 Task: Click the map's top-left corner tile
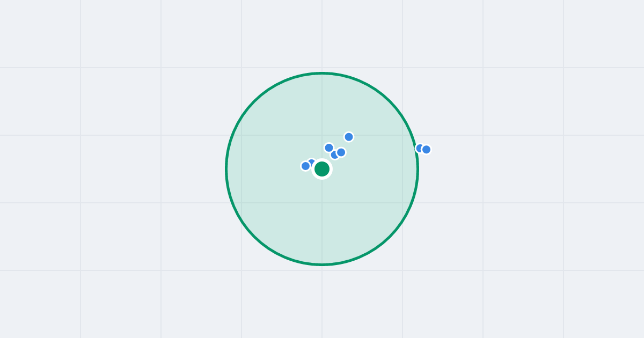(x=40, y=34)
